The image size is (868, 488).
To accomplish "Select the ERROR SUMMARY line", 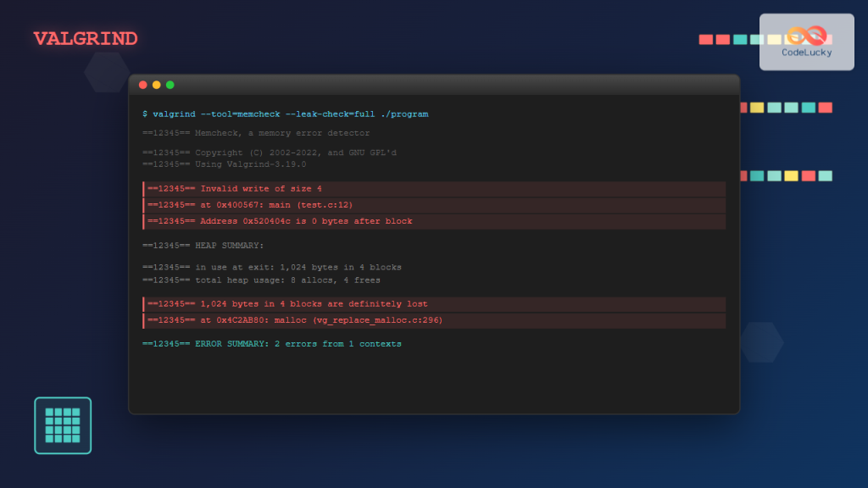I will pos(271,344).
